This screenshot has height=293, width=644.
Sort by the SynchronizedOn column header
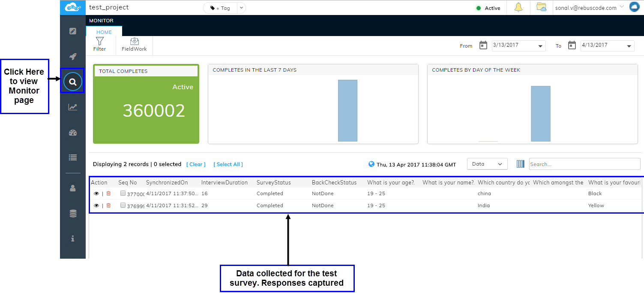click(167, 183)
